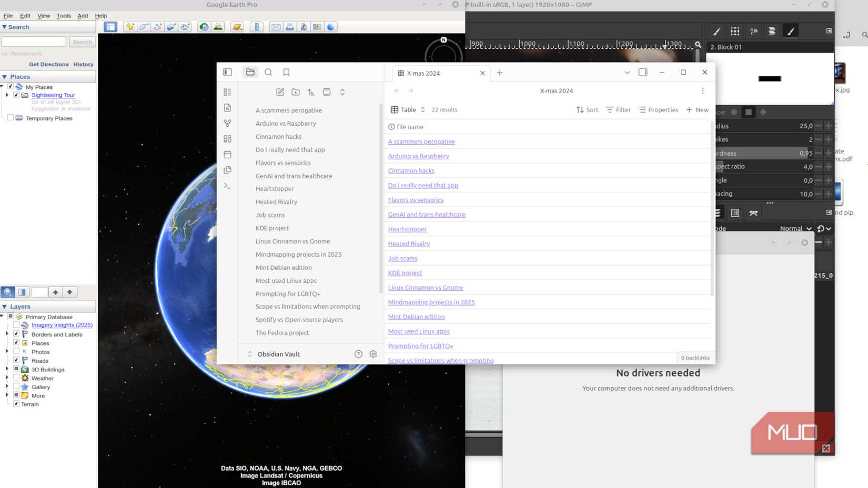The image size is (868, 488).
Task: Open the Tools menu in Google Earth
Action: coord(63,15)
